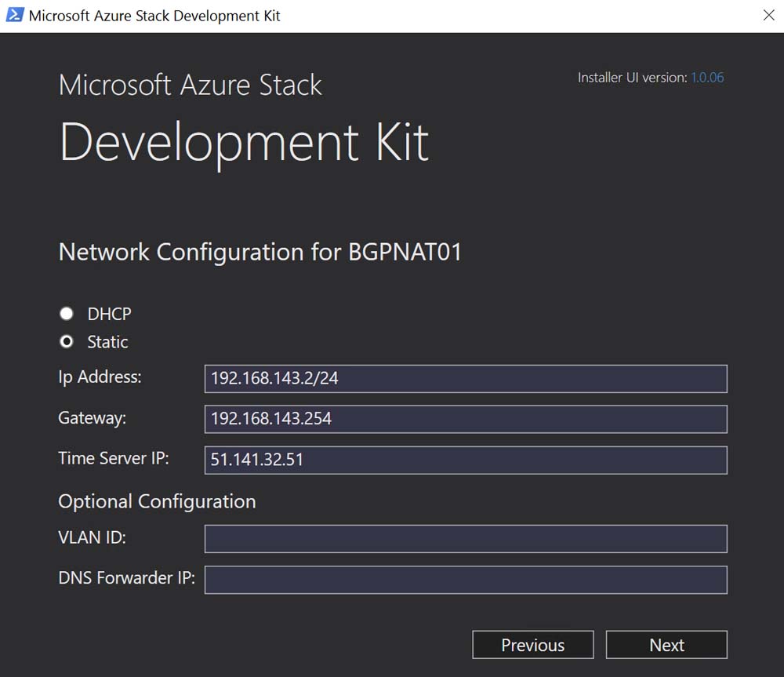This screenshot has height=677, width=784.
Task: Click the "Gateway:" label text
Action: [x=92, y=418]
